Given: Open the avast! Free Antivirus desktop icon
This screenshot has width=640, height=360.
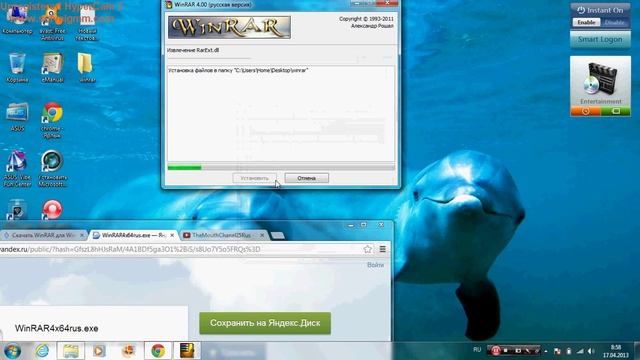Looking at the screenshot, I should click(52, 22).
